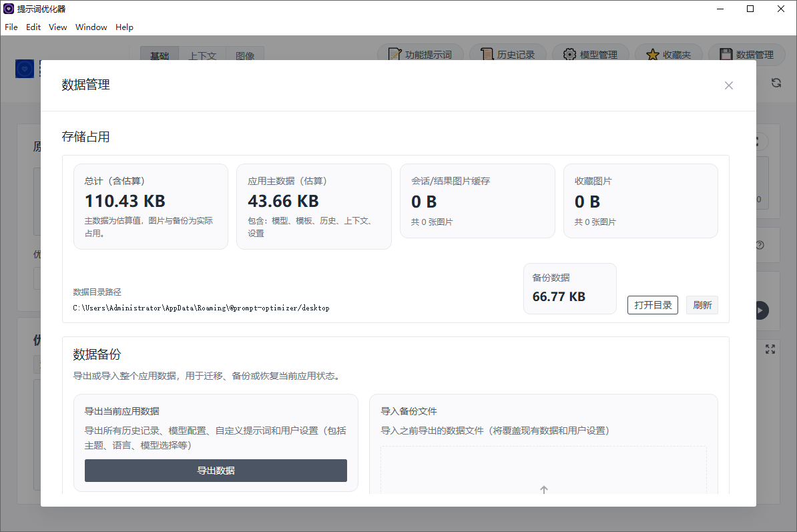The image size is (797, 532).
Task: Click the 数据管理 floppy disk icon
Action: [726, 54]
